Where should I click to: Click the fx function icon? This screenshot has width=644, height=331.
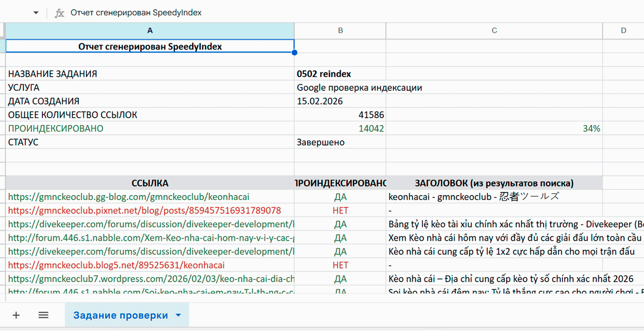tap(60, 12)
